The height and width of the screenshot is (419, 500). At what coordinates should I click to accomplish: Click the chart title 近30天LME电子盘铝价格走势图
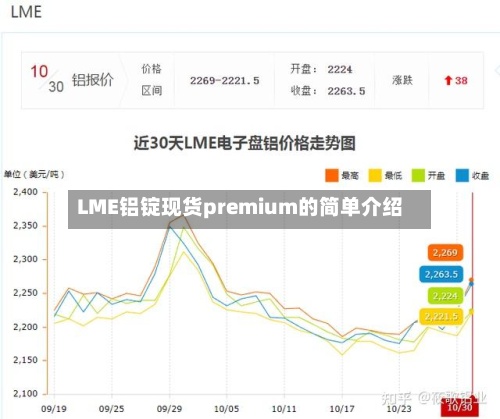[244, 143]
